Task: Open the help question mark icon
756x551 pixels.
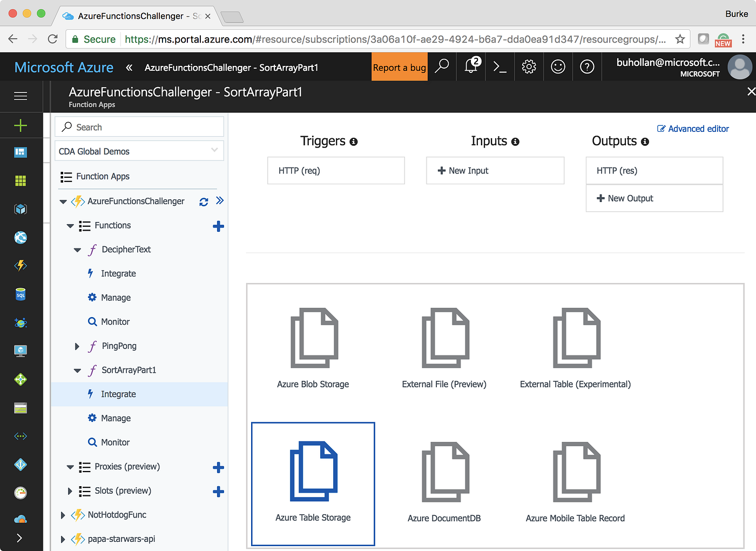Action: point(587,66)
